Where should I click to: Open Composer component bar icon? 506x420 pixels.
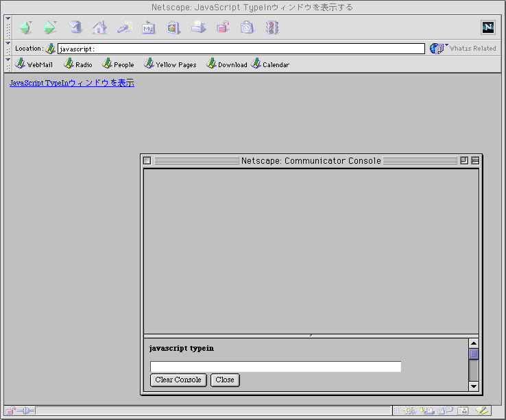tap(481, 410)
